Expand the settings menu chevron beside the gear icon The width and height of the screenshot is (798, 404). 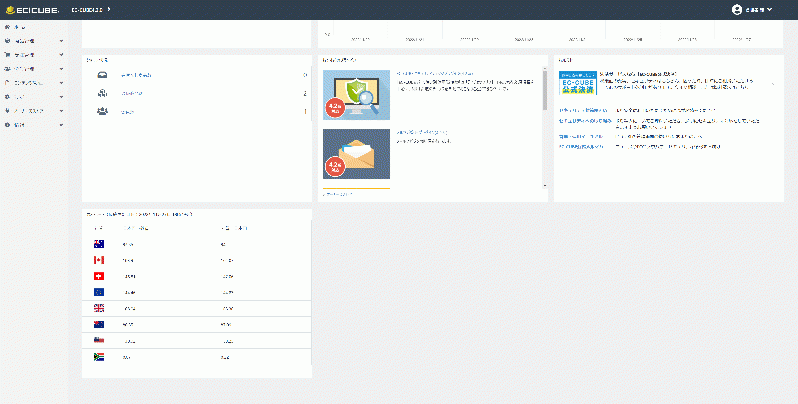(x=61, y=97)
